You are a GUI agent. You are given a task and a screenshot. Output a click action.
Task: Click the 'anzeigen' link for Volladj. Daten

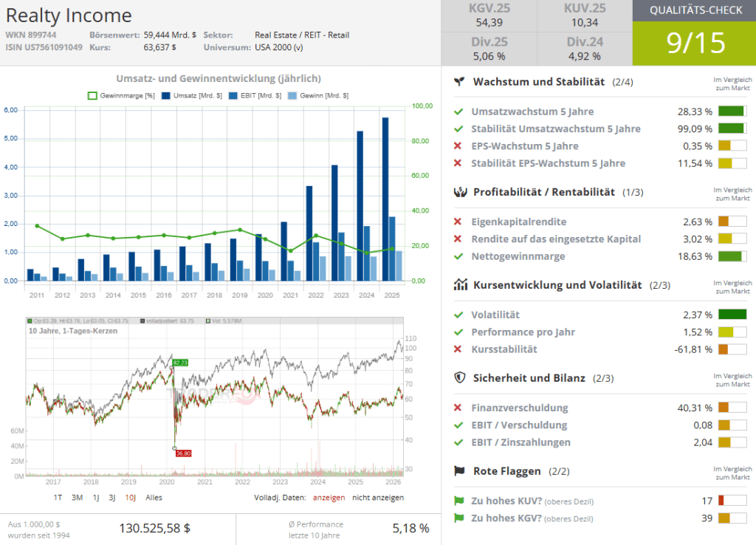click(328, 498)
